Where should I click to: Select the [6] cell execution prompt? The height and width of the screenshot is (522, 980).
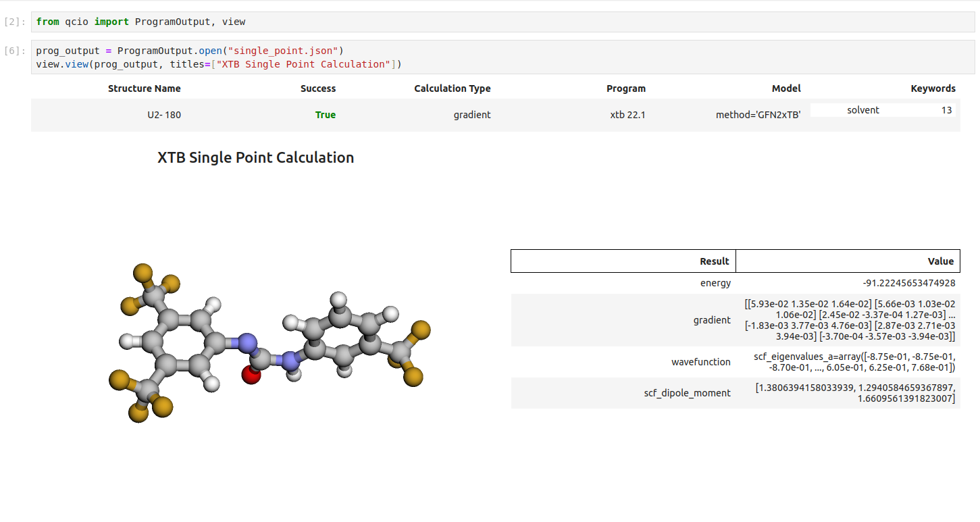(15, 51)
